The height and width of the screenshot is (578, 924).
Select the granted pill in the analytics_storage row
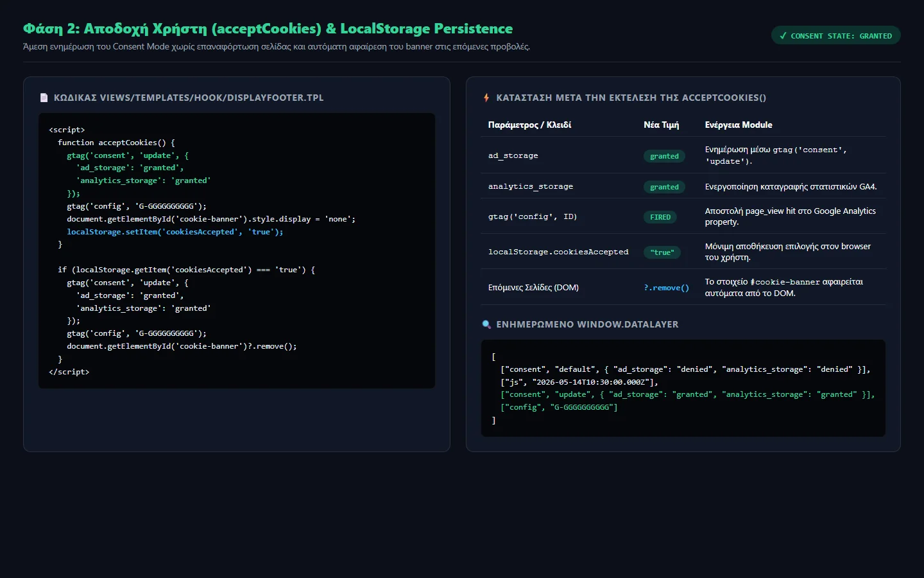click(x=664, y=187)
